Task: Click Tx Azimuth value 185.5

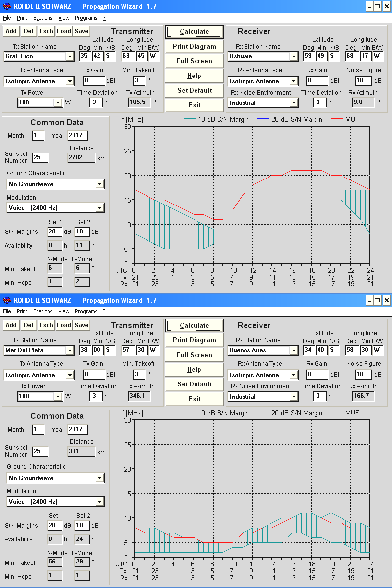Action: pyautogui.click(x=140, y=102)
